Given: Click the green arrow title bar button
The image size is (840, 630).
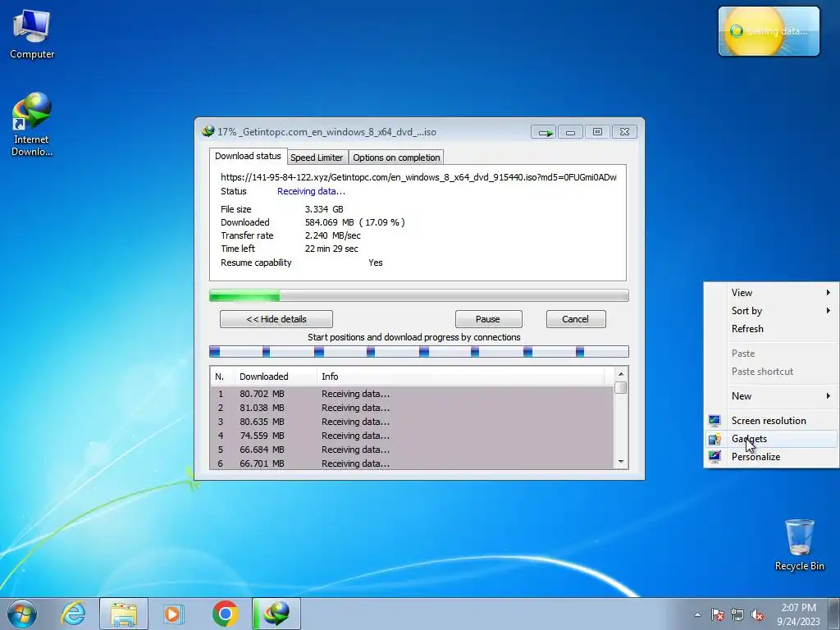Looking at the screenshot, I should click(x=543, y=132).
